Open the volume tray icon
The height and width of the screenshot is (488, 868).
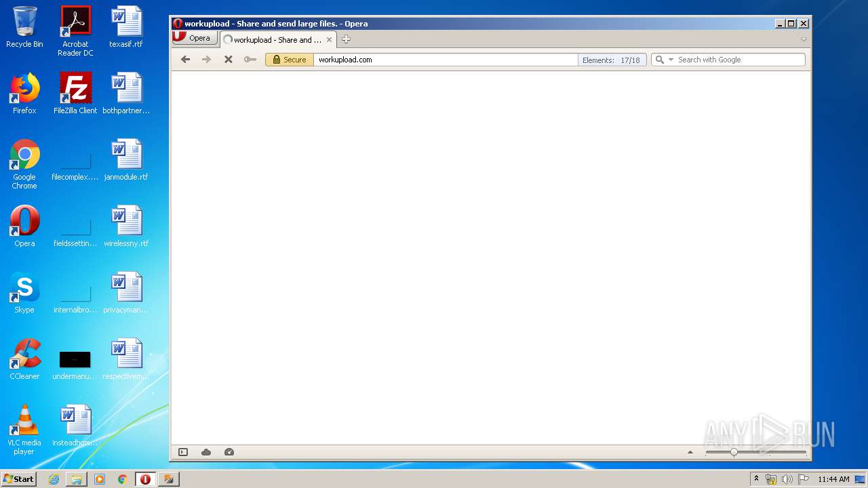pyautogui.click(x=787, y=479)
